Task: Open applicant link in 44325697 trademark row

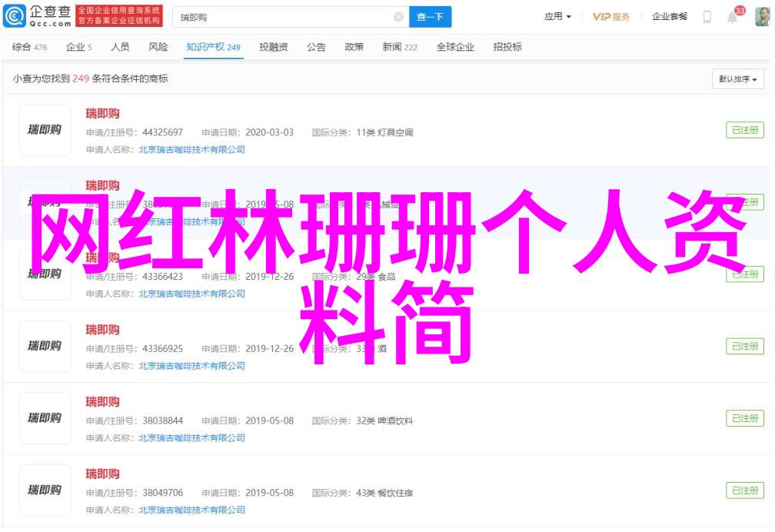Action: tap(191, 149)
